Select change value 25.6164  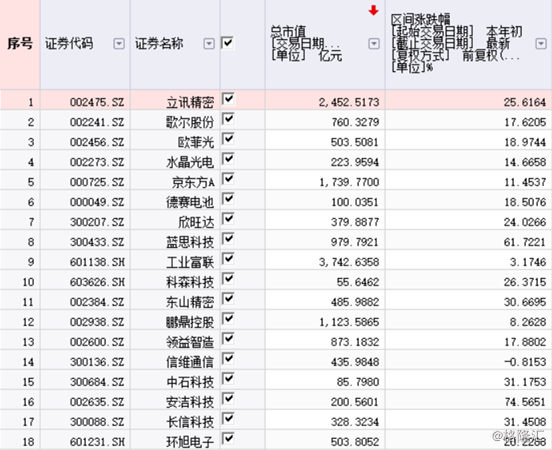(x=525, y=102)
